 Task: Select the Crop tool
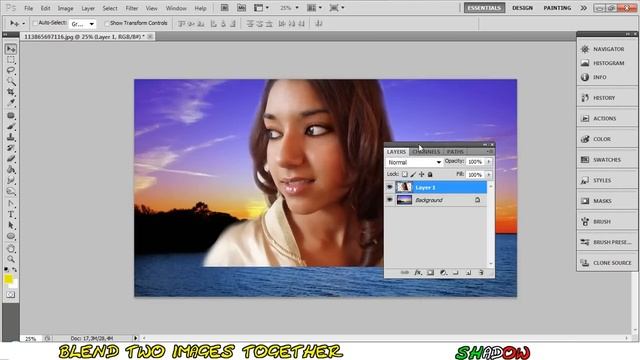tap(11, 92)
